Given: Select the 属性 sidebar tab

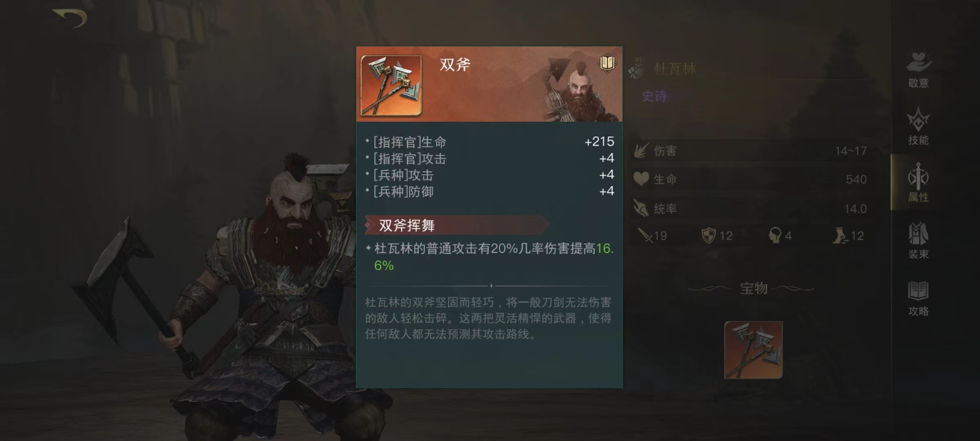Looking at the screenshot, I should [918, 183].
